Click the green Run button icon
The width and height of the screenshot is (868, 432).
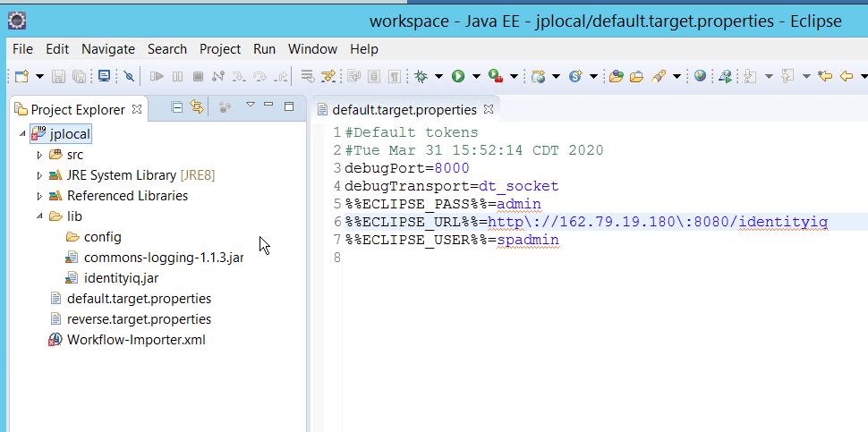point(458,76)
